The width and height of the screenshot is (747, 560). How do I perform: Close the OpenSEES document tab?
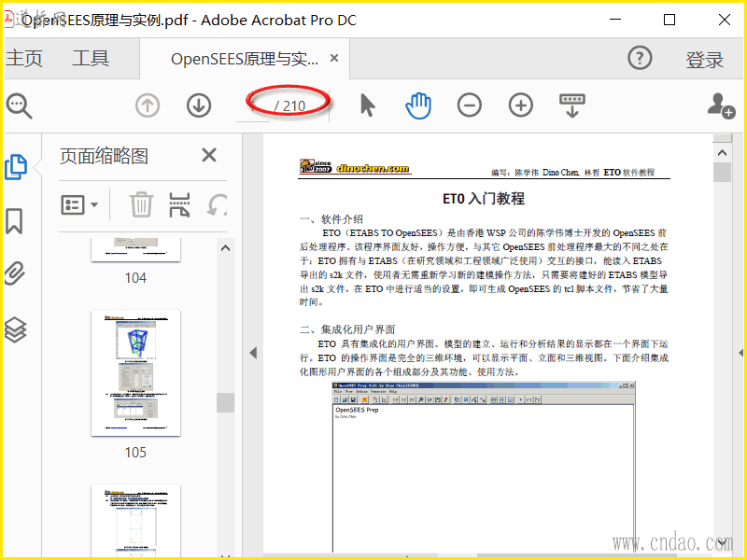tap(334, 58)
